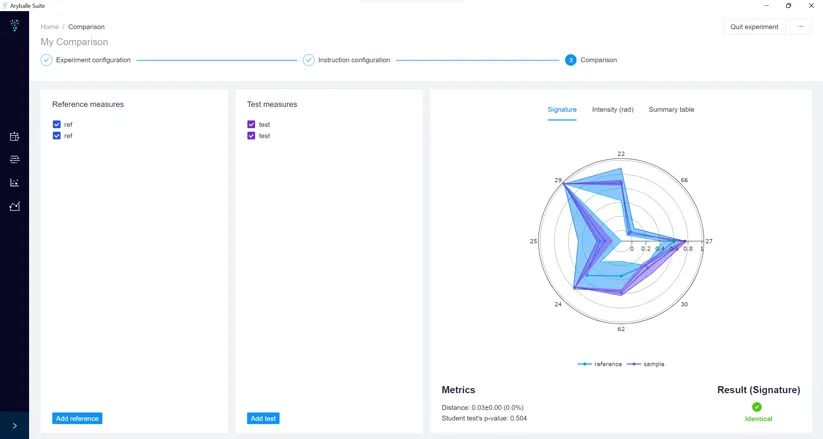
Task: Switch to the Summary table tab
Action: click(x=671, y=109)
